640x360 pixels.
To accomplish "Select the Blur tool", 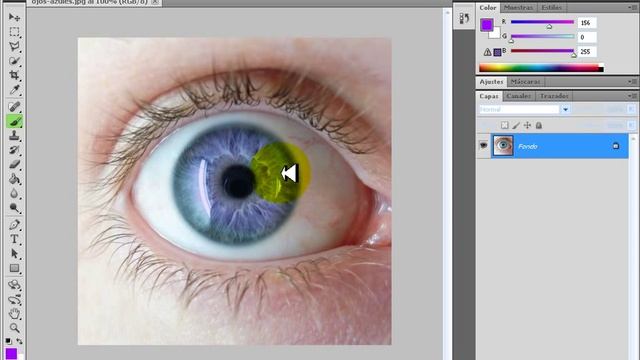I will point(14,193).
